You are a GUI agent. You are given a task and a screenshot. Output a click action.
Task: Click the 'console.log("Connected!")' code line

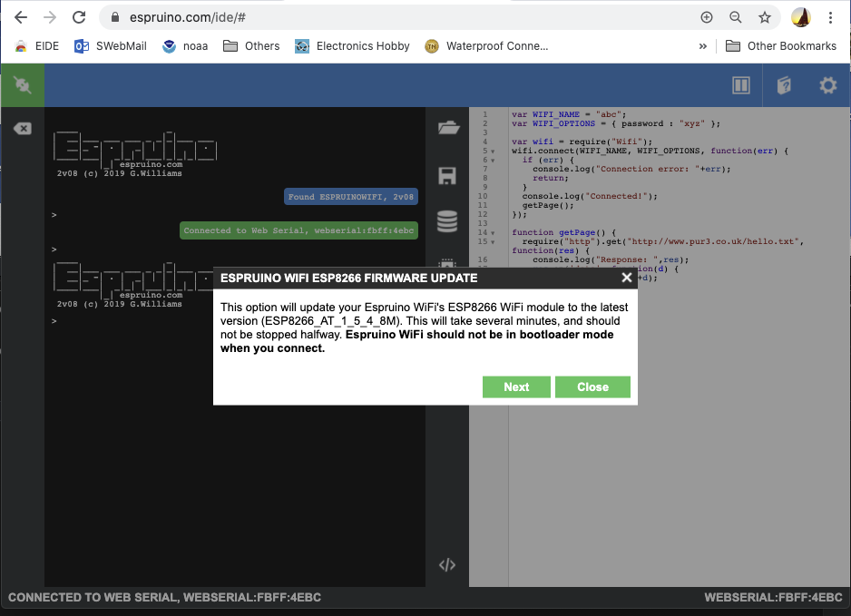[x=590, y=196]
